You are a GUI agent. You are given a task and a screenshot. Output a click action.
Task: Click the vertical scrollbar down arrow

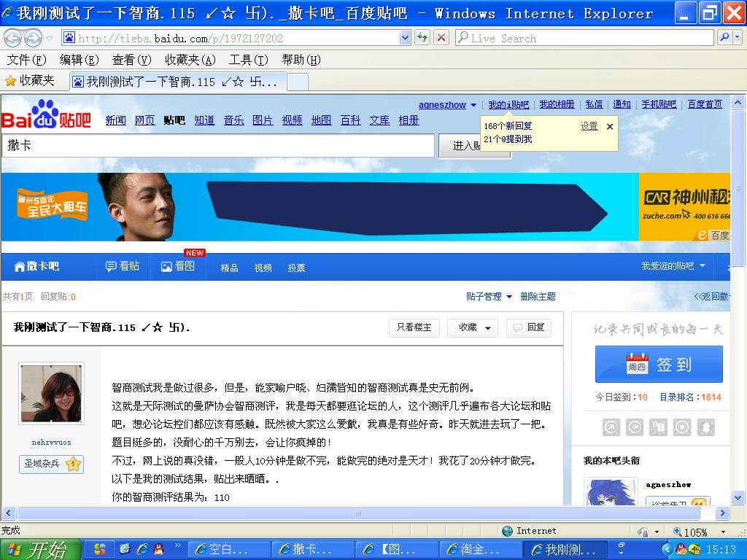coord(738,498)
